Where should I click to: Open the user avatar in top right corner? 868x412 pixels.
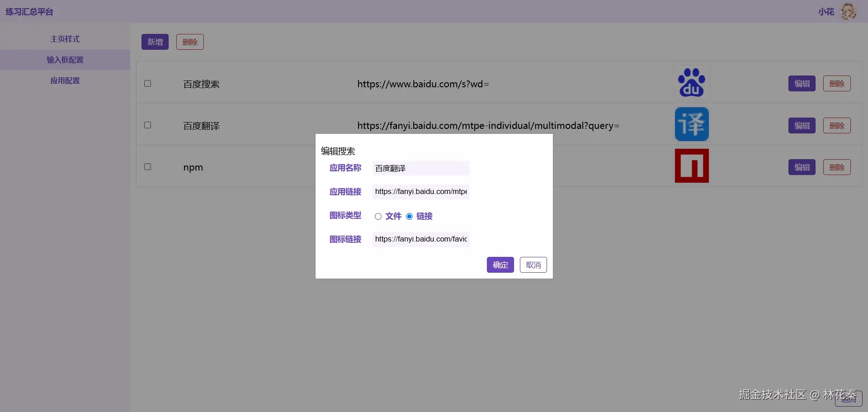[849, 11]
